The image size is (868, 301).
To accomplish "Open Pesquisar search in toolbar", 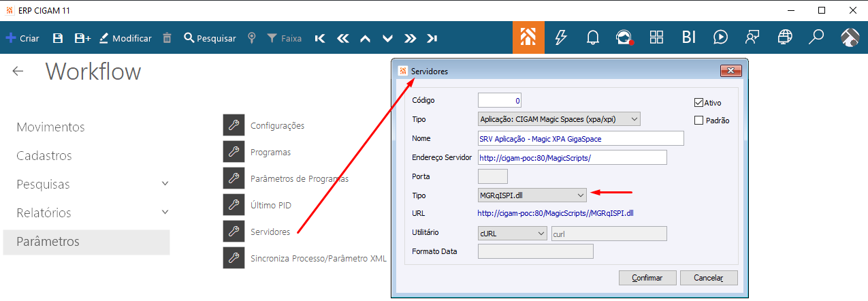I will [210, 38].
